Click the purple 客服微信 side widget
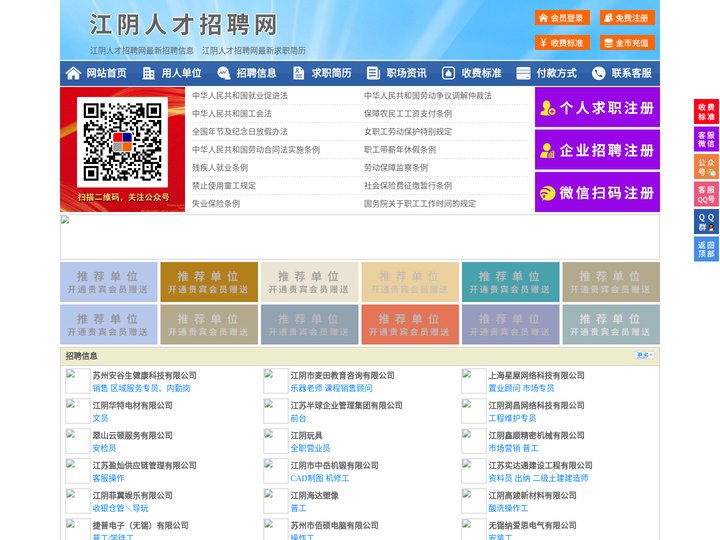This screenshot has width=720, height=540. [706, 139]
